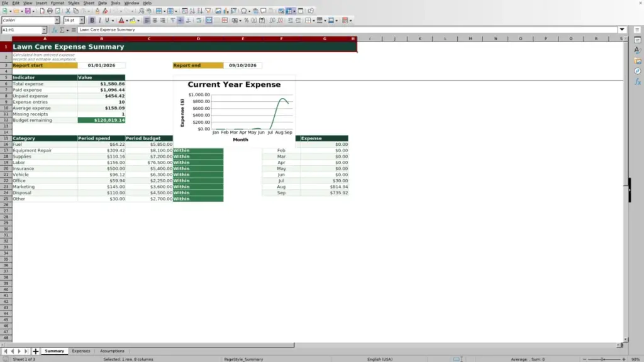Click the Center Horizontally alignment icon
644x362 pixels.
pyautogui.click(x=155, y=20)
